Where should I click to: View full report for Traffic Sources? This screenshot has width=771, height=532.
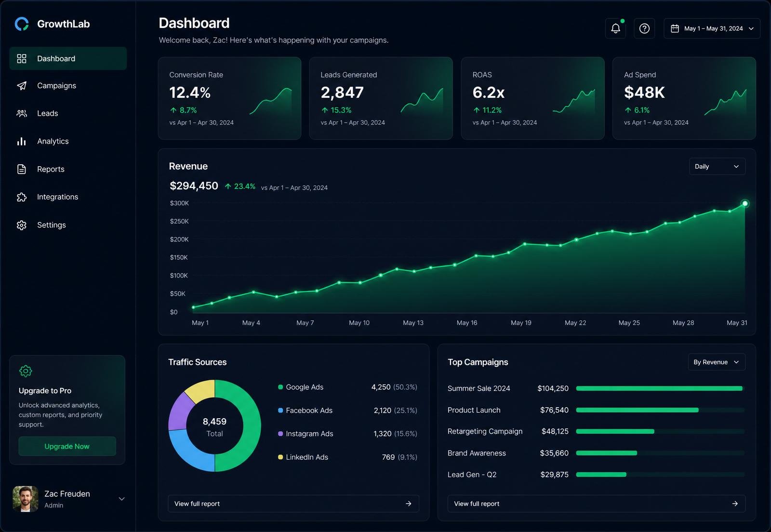click(293, 504)
